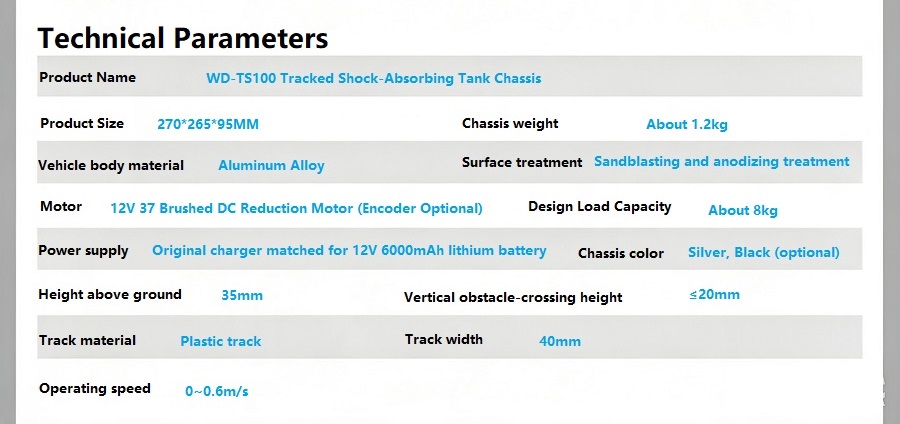Click the ≤20mm obstacle-crossing value

(715, 294)
